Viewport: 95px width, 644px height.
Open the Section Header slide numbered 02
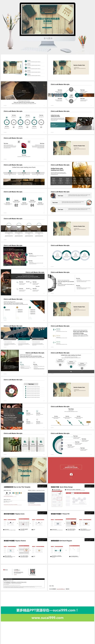coord(71,148)
